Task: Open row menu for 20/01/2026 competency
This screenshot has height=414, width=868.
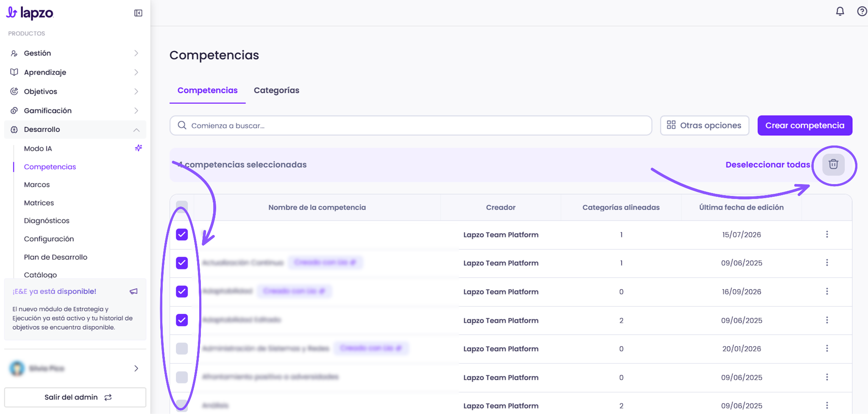Action: pyautogui.click(x=827, y=349)
